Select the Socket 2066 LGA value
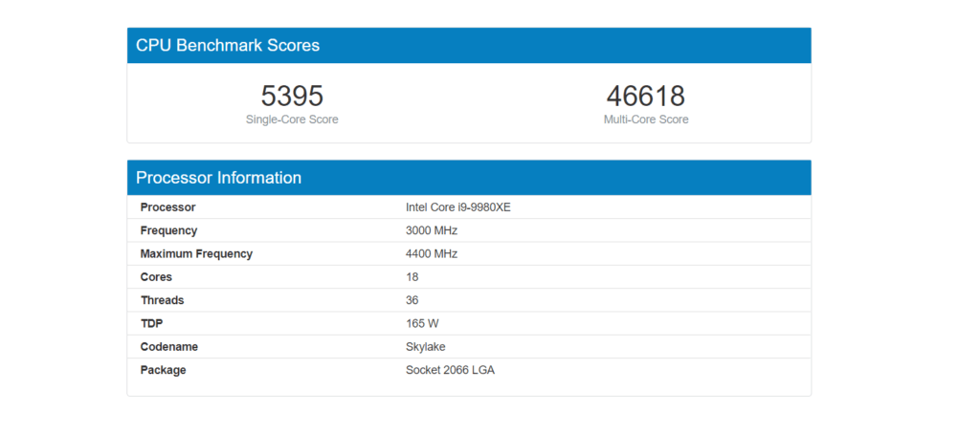 coord(450,370)
